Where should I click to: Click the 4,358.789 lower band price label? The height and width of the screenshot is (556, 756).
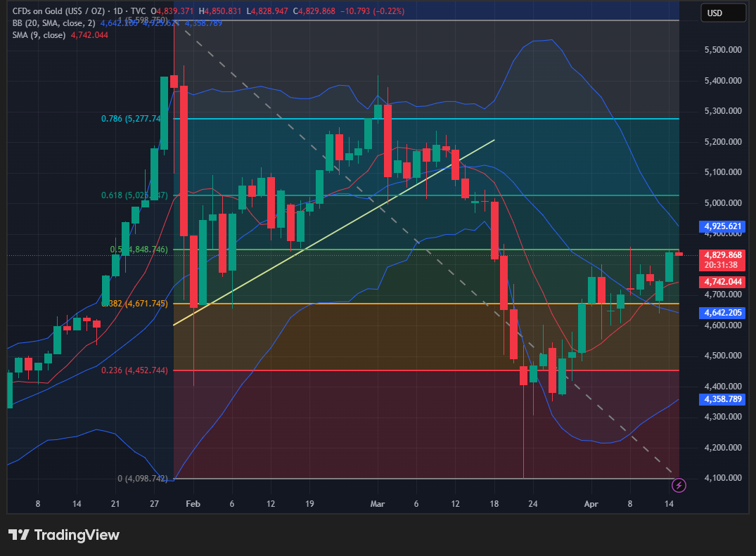pyautogui.click(x=723, y=399)
